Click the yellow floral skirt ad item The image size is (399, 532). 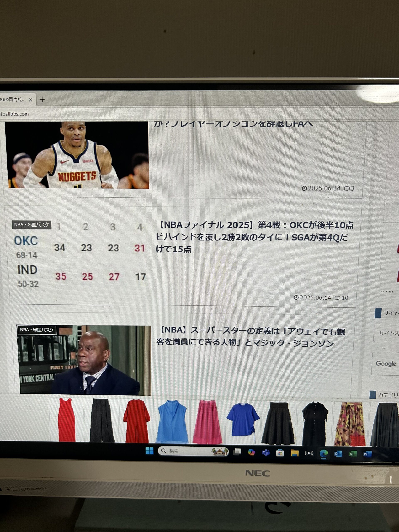(350, 424)
